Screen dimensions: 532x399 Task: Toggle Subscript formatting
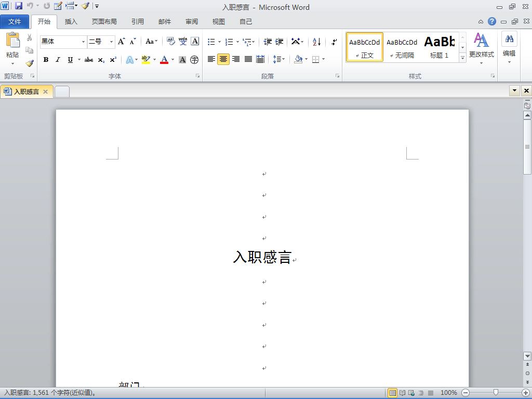[x=101, y=60]
